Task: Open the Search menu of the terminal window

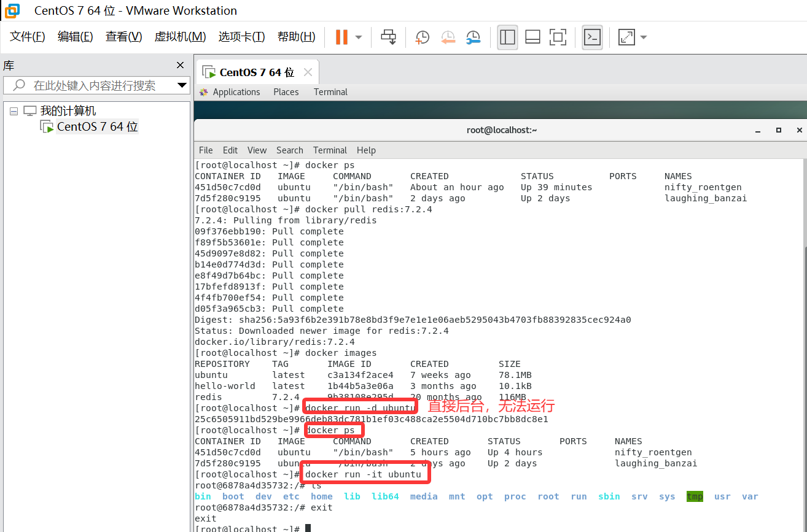Action: click(289, 150)
